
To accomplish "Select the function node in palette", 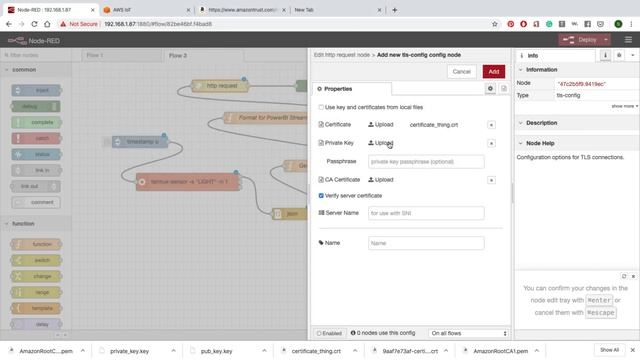I will [x=36, y=244].
